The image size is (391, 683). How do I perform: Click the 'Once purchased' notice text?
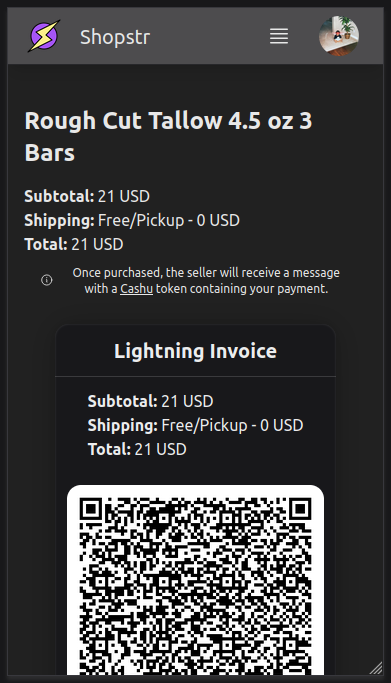[x=206, y=281]
